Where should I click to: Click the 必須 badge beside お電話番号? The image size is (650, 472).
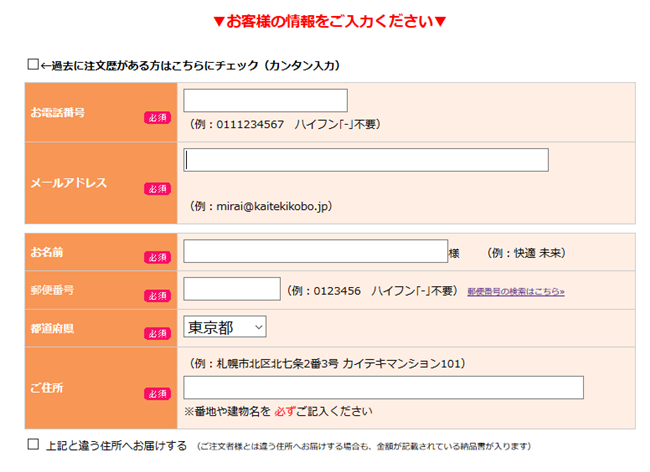point(157,118)
